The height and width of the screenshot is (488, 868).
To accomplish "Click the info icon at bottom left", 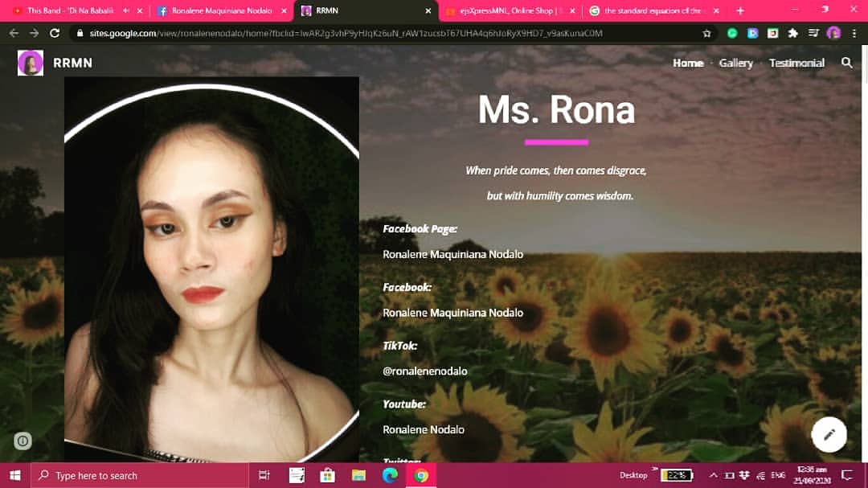I will (23, 441).
